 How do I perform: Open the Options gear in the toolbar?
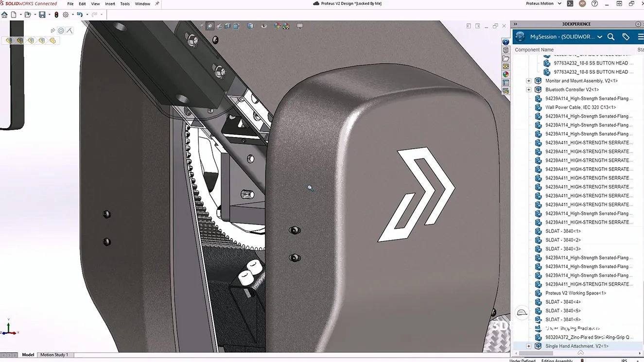pos(66,15)
